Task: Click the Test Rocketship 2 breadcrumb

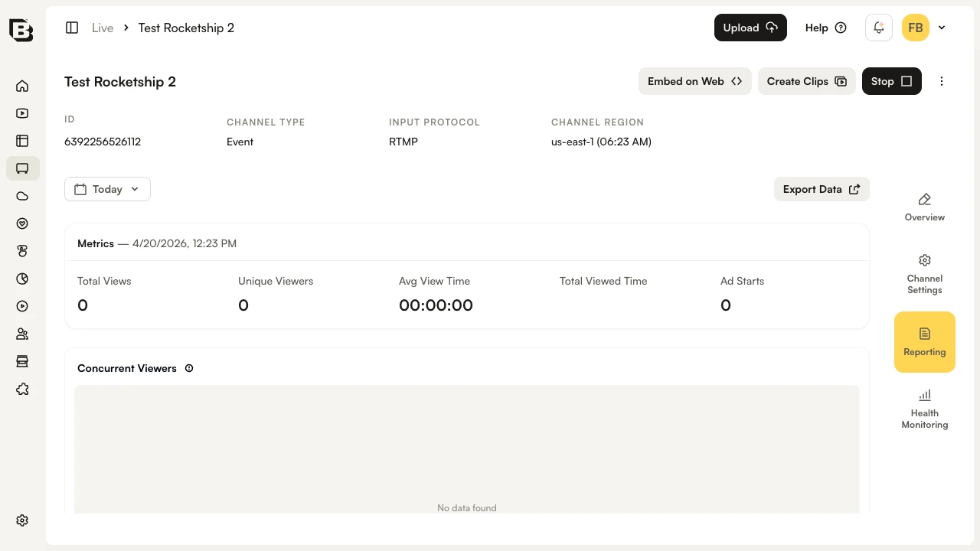Action: [x=186, y=28]
